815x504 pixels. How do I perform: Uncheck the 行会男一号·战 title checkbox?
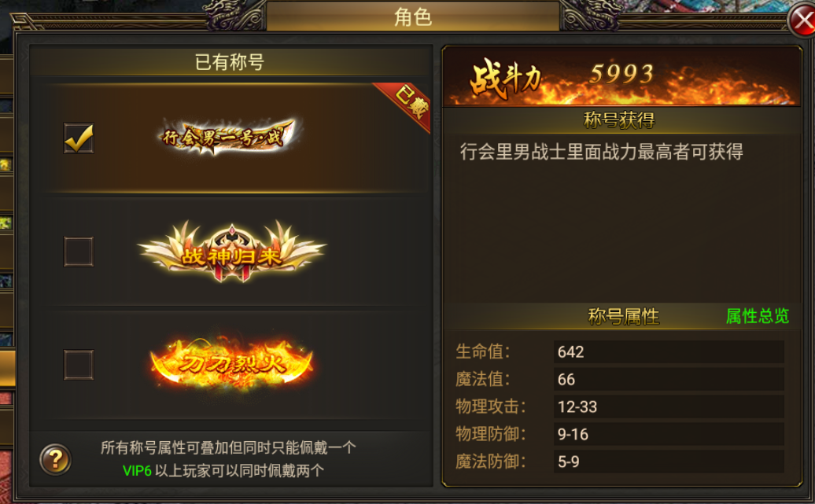(79, 138)
